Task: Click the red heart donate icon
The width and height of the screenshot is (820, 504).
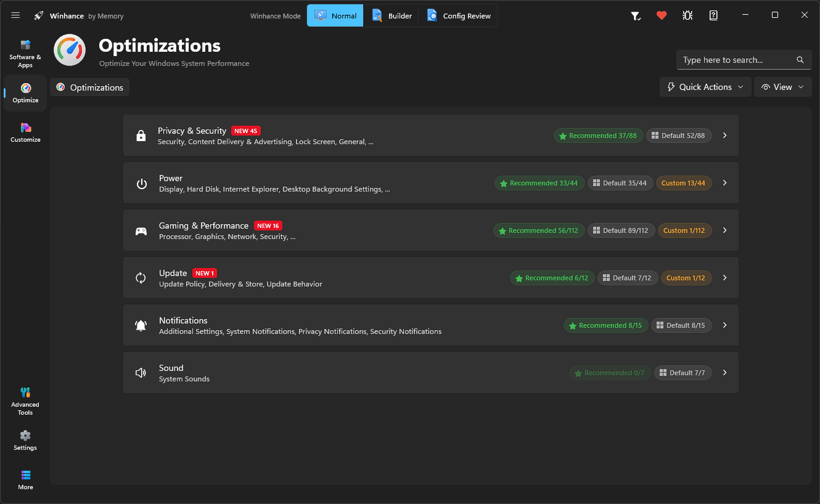Action: [x=662, y=15]
